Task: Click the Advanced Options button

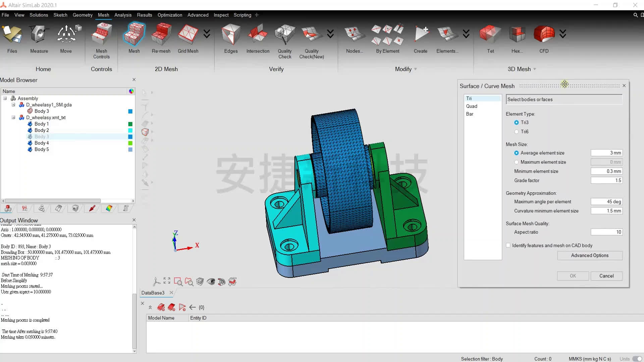Action: coord(590,255)
